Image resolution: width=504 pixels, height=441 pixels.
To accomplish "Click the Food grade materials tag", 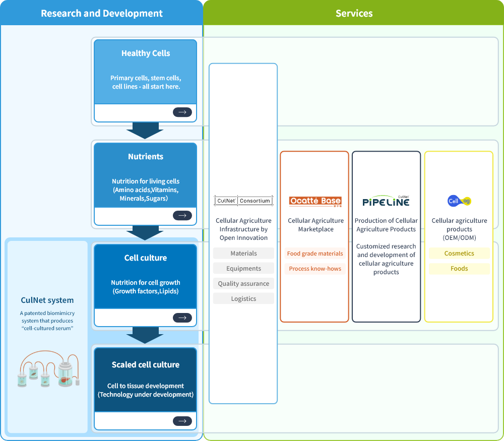I will (315, 254).
